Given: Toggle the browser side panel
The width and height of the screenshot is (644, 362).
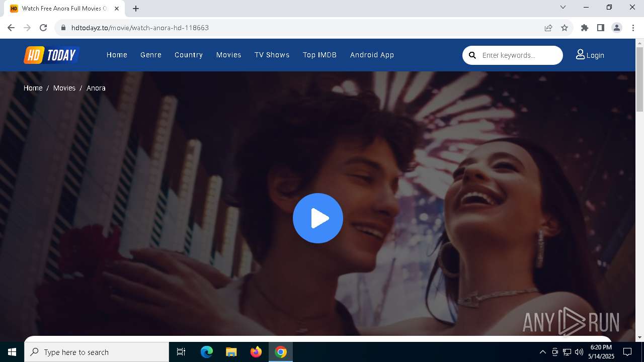Looking at the screenshot, I should [x=601, y=28].
